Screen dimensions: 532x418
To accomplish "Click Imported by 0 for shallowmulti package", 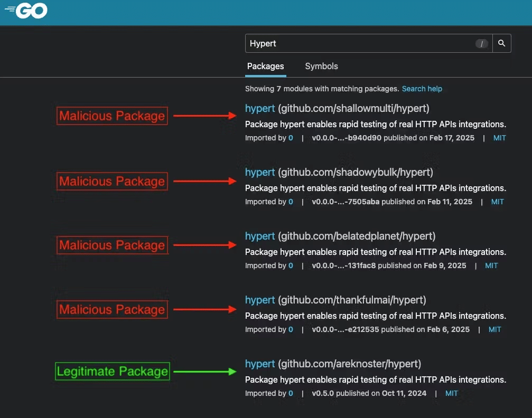I will pyautogui.click(x=269, y=138).
